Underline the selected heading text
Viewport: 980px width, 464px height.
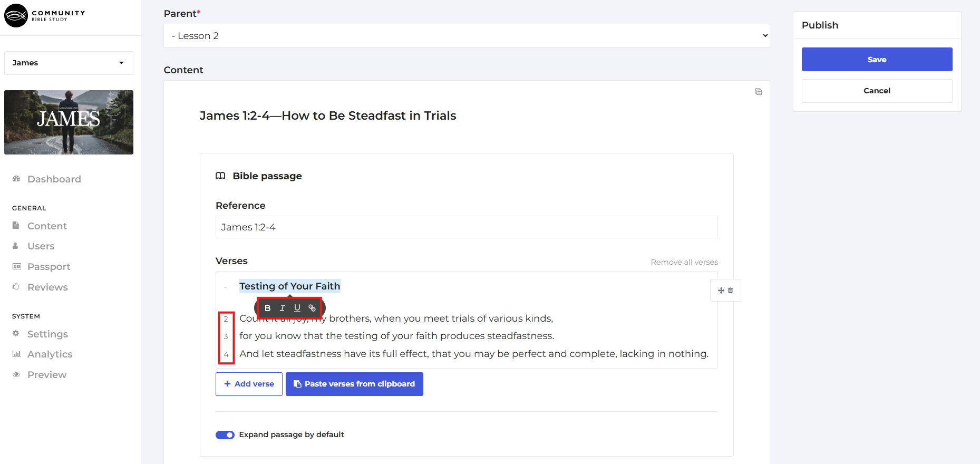click(297, 308)
